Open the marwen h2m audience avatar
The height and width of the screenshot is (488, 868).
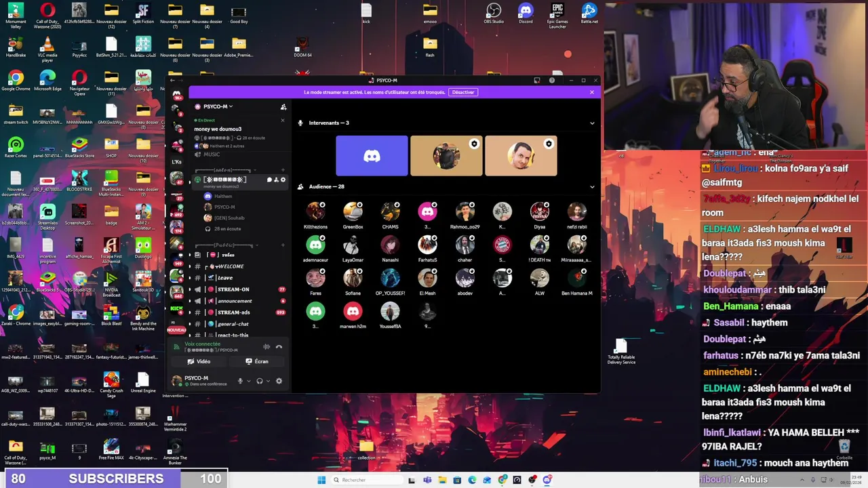click(353, 312)
